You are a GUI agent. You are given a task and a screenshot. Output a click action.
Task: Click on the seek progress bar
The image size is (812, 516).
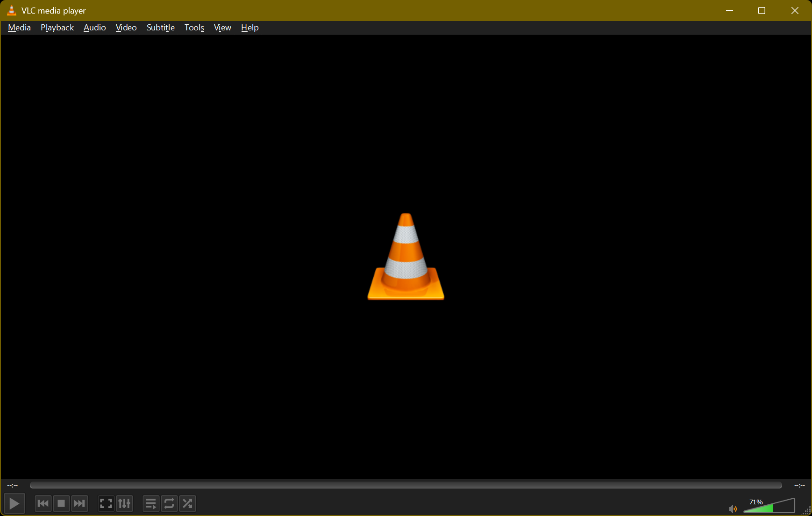[x=406, y=485]
